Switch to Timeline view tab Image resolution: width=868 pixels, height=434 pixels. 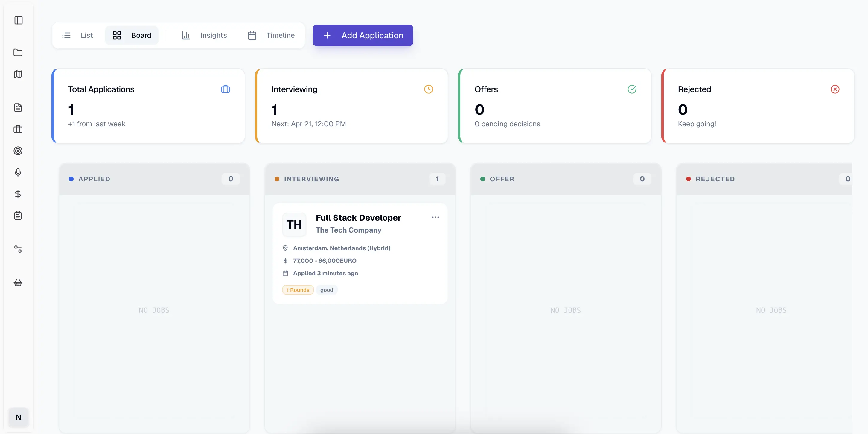click(x=271, y=35)
